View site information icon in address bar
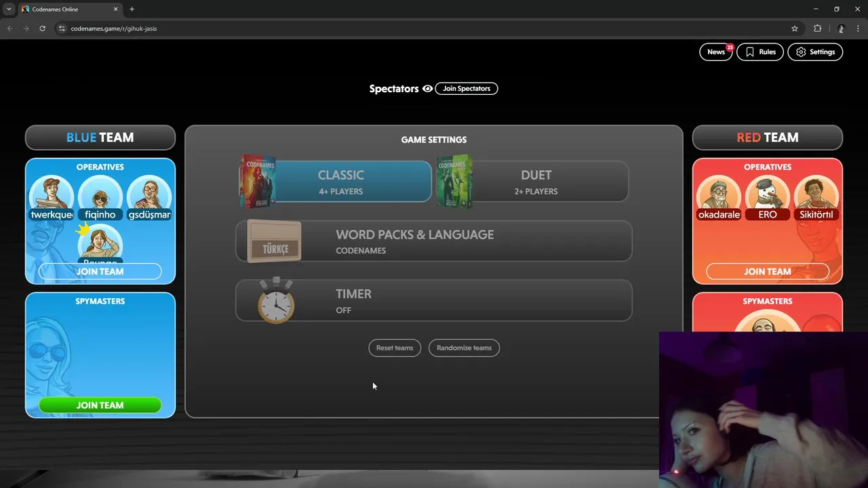 tap(61, 28)
